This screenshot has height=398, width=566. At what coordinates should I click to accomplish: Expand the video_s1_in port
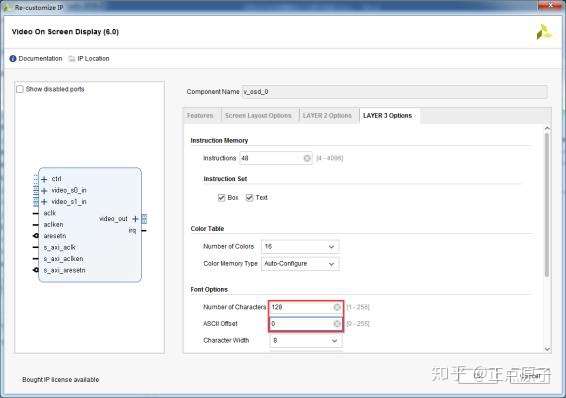click(44, 202)
